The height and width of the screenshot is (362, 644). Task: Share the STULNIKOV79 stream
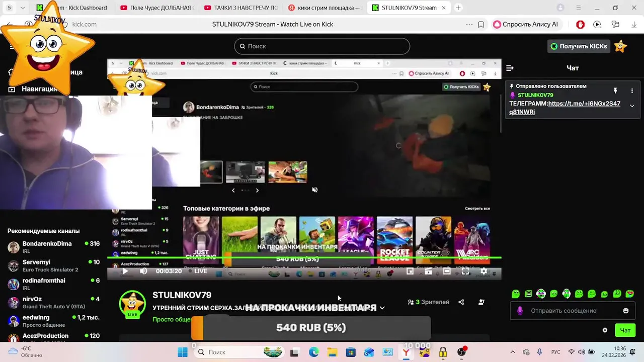461,302
